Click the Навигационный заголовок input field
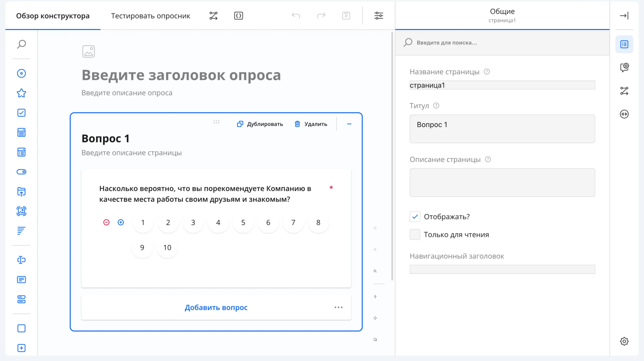This screenshot has height=361, width=644. point(502,269)
